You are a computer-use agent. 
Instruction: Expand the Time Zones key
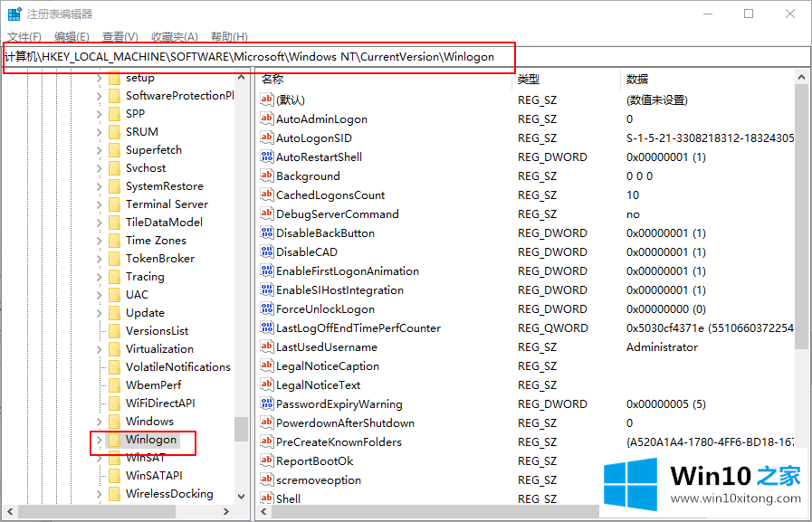click(x=99, y=241)
